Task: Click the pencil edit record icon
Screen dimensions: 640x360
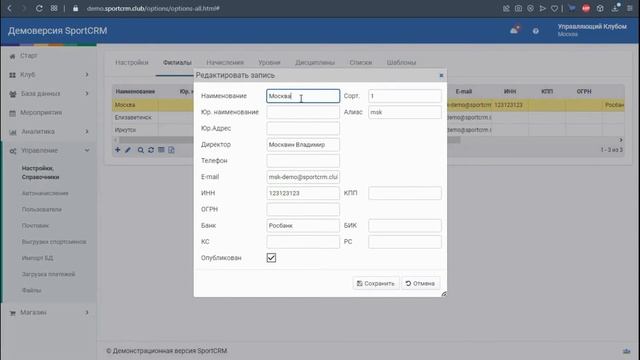Action: coord(128,150)
